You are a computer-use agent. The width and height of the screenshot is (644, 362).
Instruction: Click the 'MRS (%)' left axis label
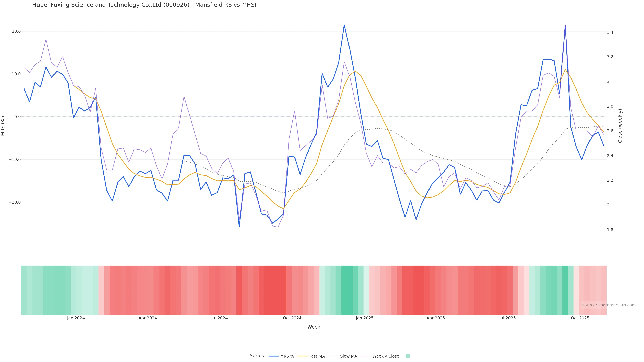(x=3, y=126)
